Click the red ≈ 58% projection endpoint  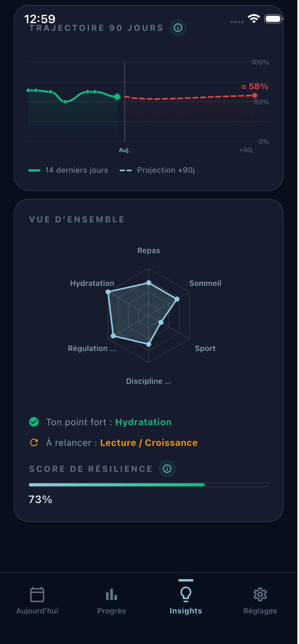point(255,95)
